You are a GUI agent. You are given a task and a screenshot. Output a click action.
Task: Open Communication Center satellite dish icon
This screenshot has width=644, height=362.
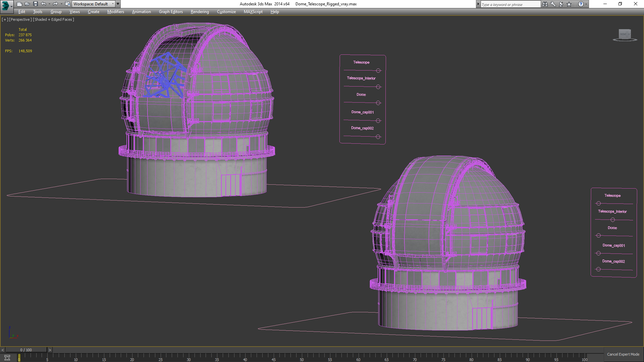tap(561, 4)
